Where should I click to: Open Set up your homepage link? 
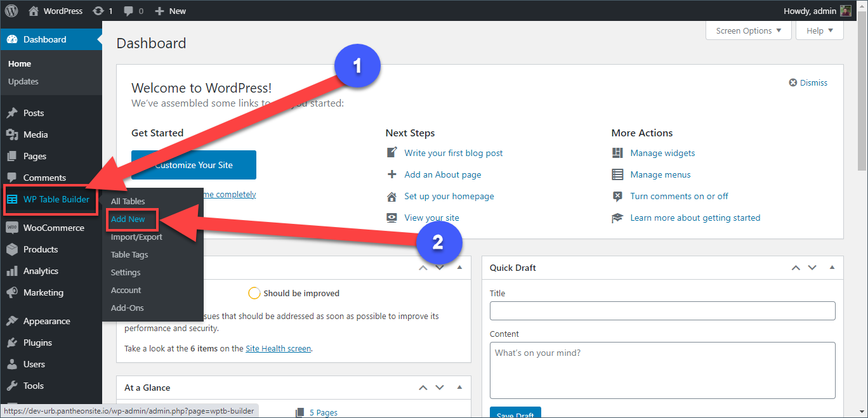click(x=449, y=196)
